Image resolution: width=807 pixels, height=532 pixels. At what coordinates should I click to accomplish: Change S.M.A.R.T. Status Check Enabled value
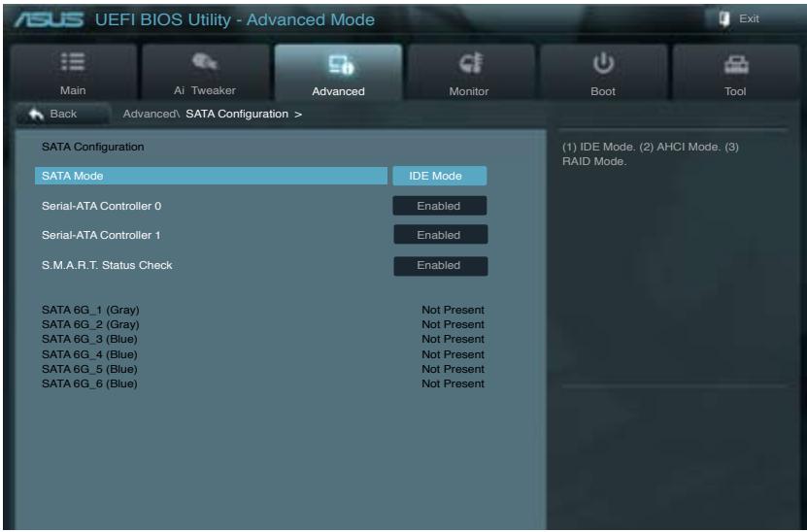tap(440, 265)
